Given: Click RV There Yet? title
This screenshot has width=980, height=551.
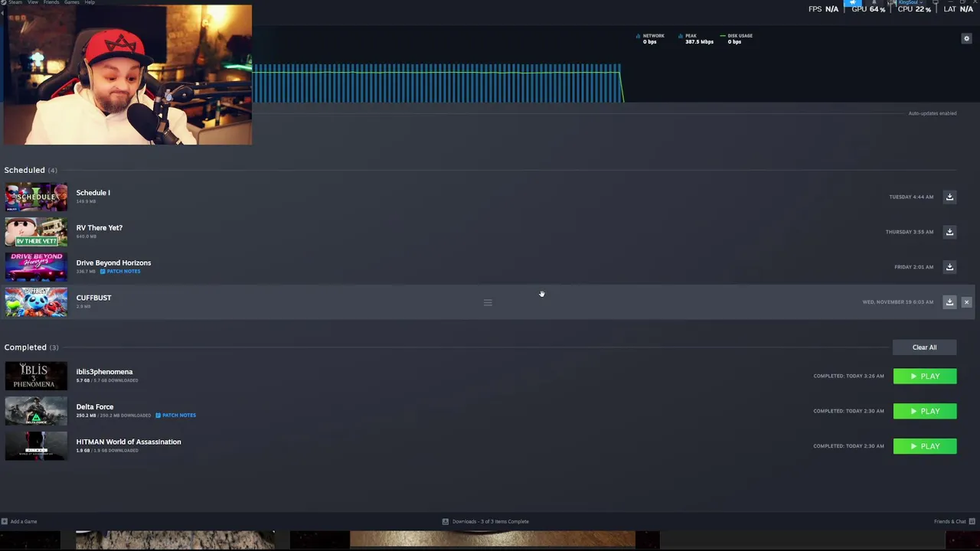Looking at the screenshot, I should (x=99, y=228).
